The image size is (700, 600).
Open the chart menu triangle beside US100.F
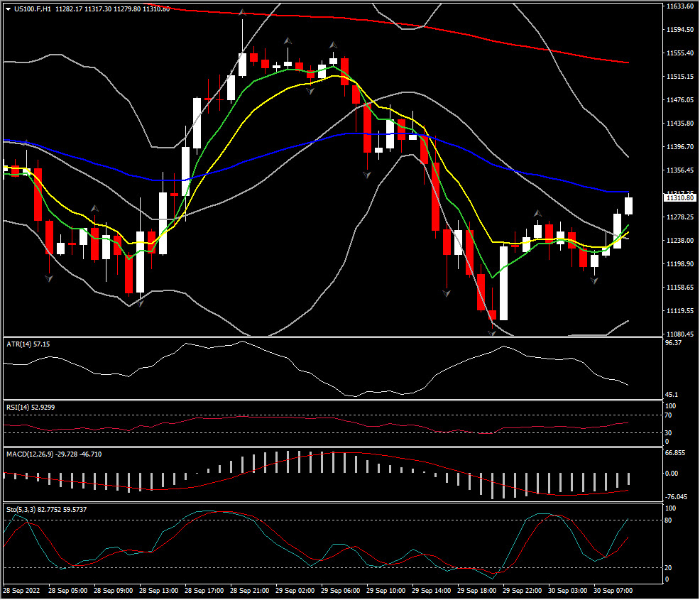click(8, 9)
